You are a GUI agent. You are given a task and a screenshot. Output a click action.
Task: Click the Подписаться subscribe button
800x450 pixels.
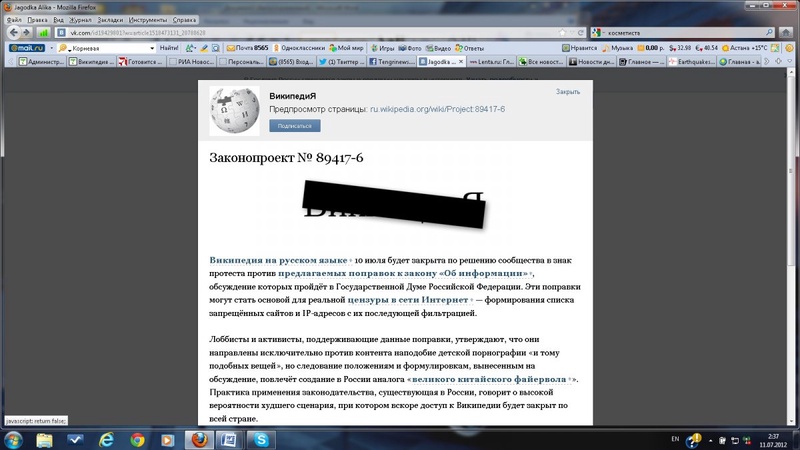coord(295,126)
